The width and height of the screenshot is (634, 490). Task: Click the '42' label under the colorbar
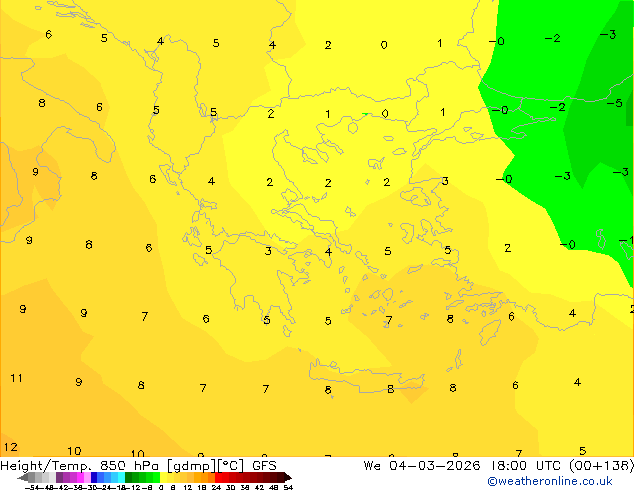[x=260, y=487]
